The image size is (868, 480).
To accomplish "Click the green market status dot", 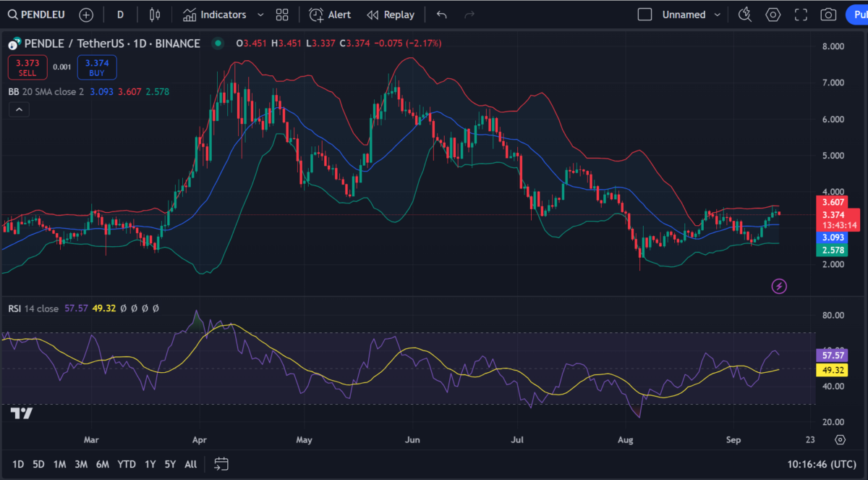I will click(217, 43).
